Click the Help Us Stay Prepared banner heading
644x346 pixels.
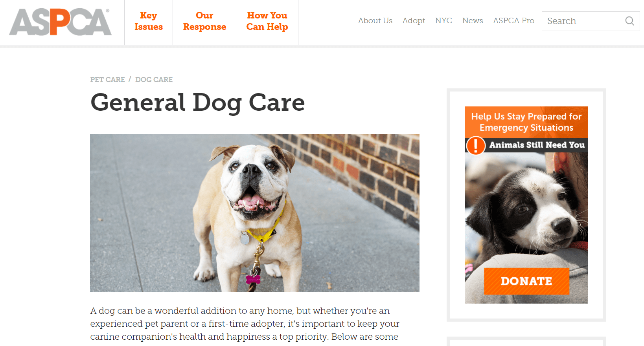[526, 122]
